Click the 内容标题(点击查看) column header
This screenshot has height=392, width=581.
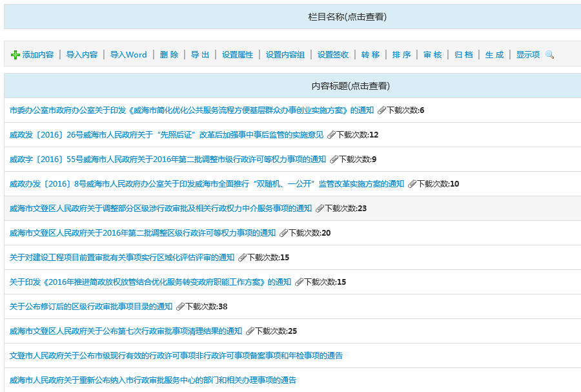[x=351, y=86]
